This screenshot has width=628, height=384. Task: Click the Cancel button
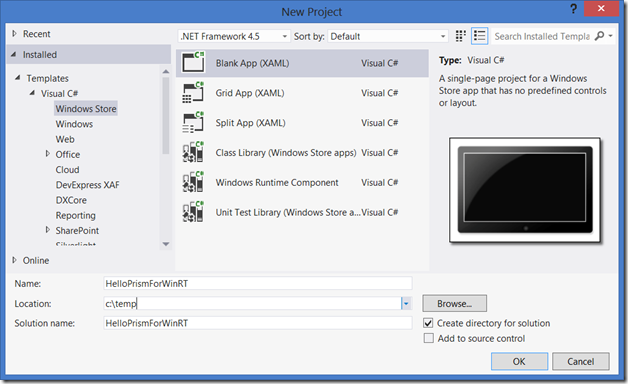pos(581,361)
